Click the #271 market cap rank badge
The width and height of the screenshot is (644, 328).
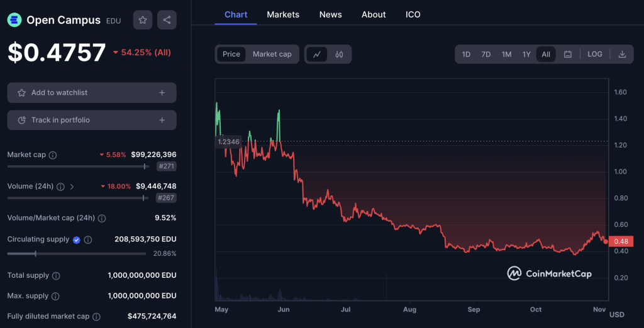pyautogui.click(x=166, y=167)
